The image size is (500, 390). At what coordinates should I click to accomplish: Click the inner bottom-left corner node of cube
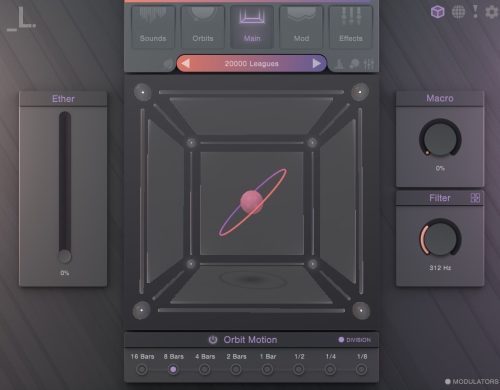click(x=191, y=264)
